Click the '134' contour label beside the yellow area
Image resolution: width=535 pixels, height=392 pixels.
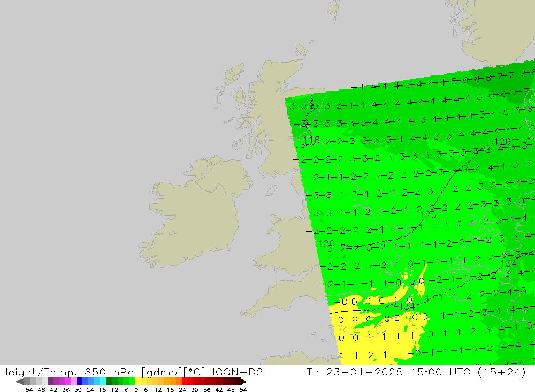pyautogui.click(x=406, y=306)
